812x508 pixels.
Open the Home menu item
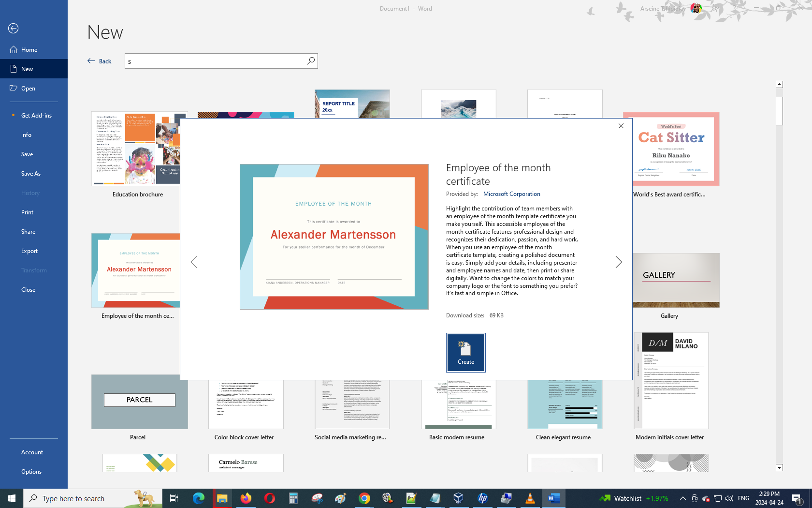pos(29,50)
